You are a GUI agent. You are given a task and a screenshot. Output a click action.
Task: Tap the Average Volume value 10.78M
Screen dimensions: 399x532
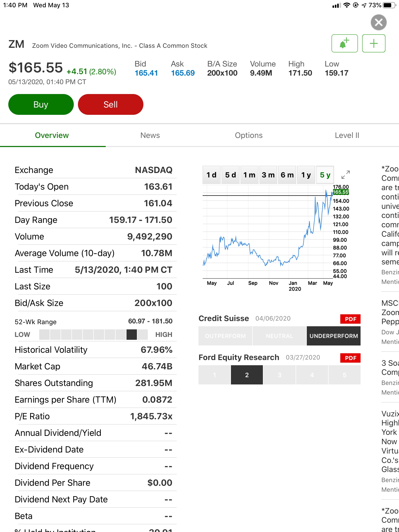click(157, 253)
